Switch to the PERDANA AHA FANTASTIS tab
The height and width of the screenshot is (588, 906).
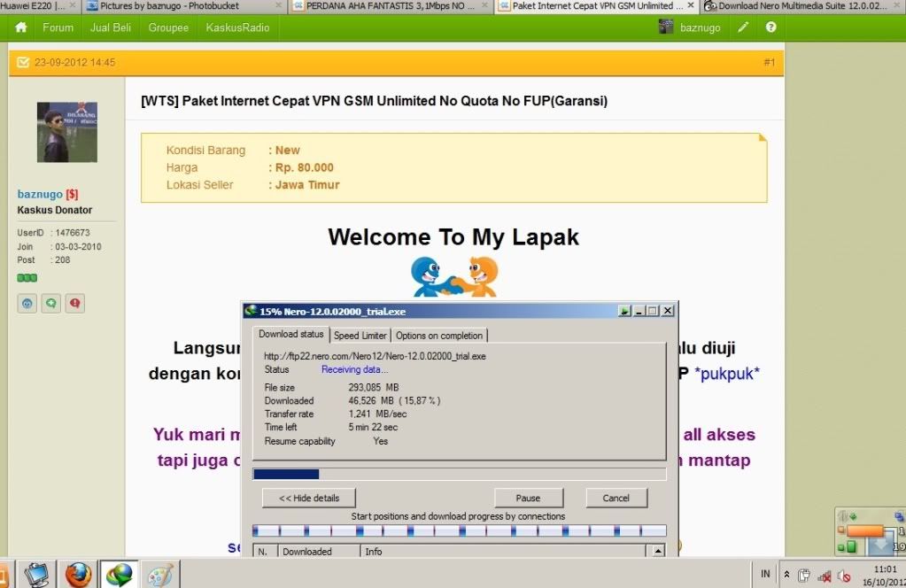coord(391,6)
